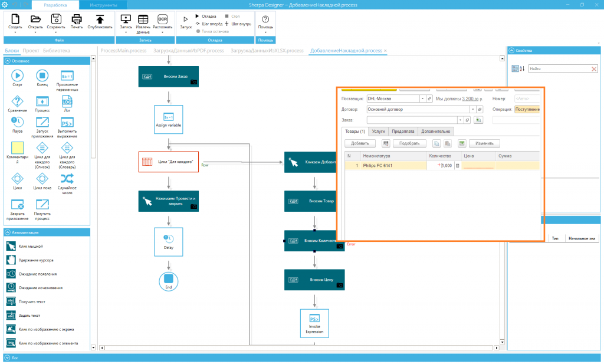
Task: Switch to the Инструменты ribbon tab
Action: tap(103, 5)
